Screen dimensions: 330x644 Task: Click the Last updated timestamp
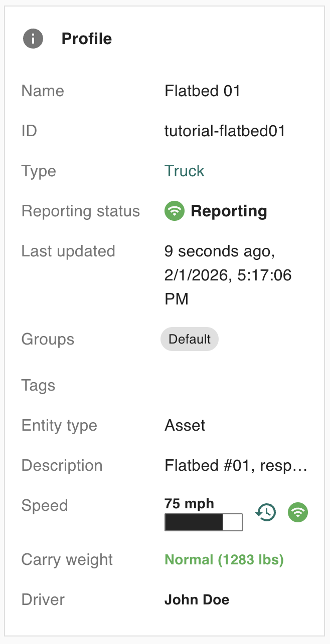click(228, 275)
